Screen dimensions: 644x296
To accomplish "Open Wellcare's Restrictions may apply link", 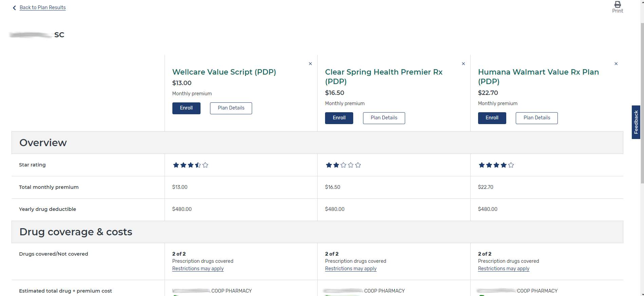I will coord(198,268).
